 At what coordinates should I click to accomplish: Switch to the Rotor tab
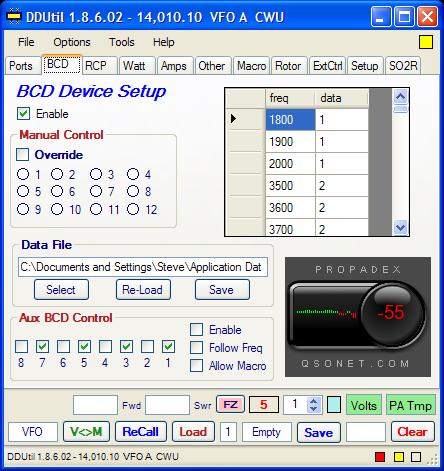tap(288, 66)
